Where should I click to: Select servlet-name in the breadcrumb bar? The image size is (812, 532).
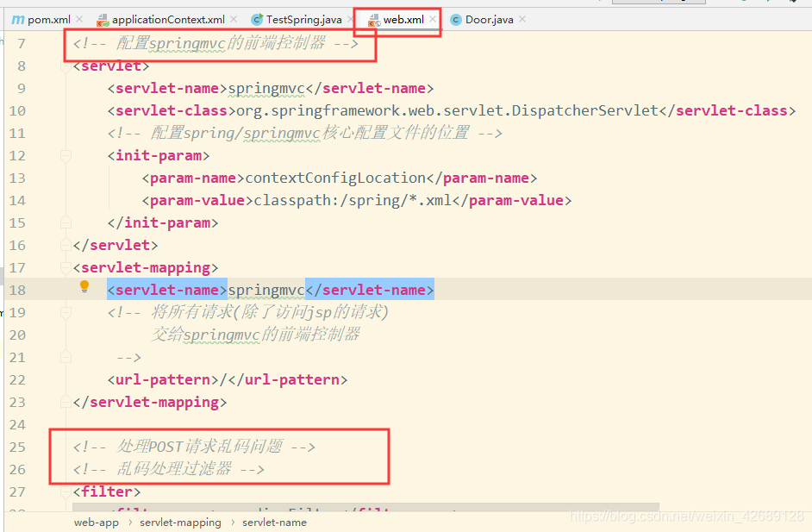tap(274, 523)
